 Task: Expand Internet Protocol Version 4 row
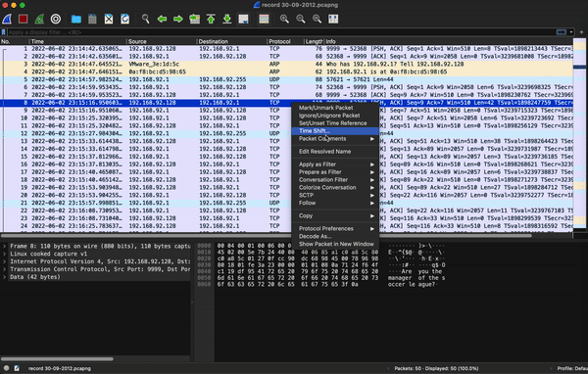tap(5, 261)
